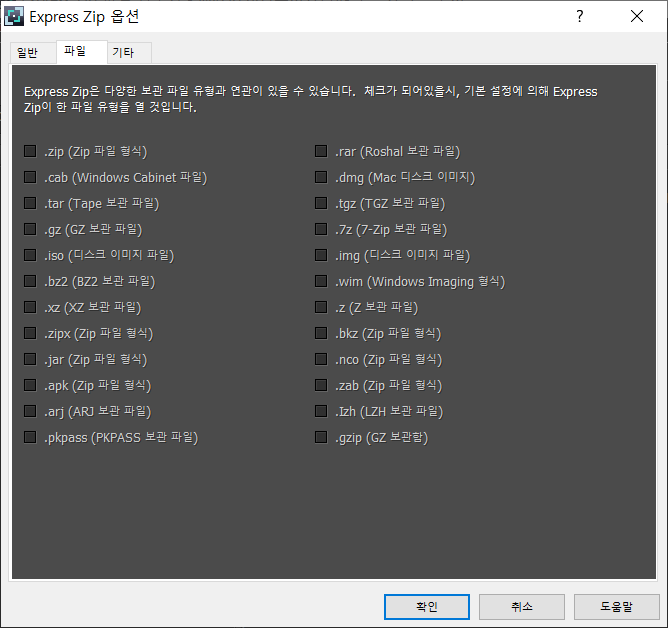Viewport: 668px width, 628px height.
Task: Cancel using the 취소 button
Action: coord(522,607)
